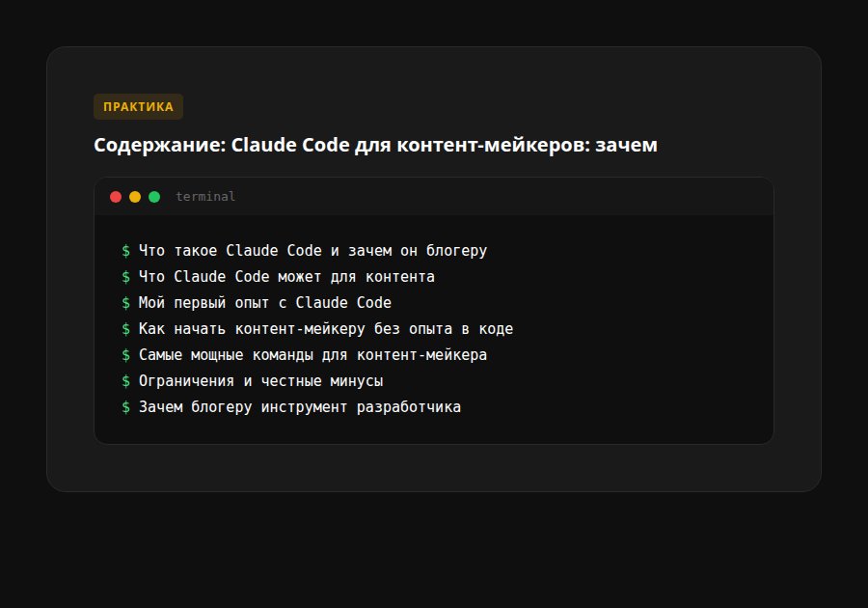Click the 'terminal' title label

pos(203,196)
